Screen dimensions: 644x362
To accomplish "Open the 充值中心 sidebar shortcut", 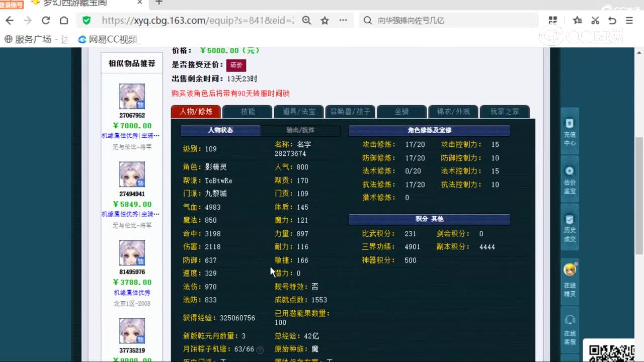I will 570,130.
